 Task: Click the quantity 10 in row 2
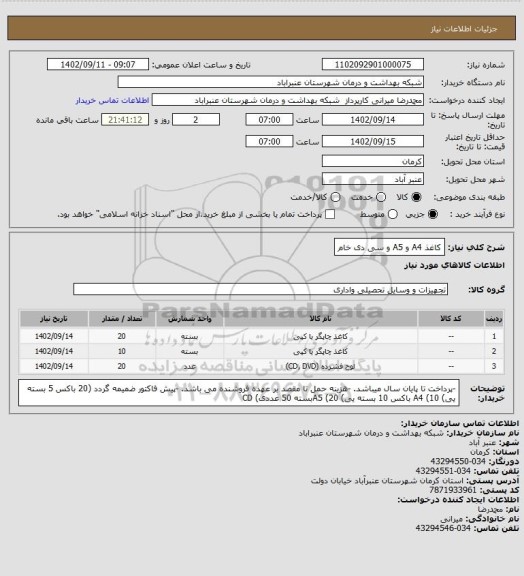pos(122,351)
